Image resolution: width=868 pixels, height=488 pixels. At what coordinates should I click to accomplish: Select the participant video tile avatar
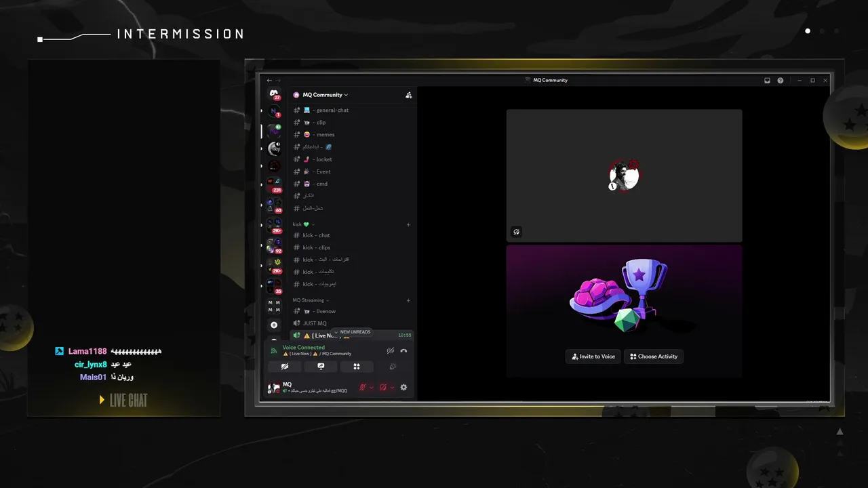624,176
